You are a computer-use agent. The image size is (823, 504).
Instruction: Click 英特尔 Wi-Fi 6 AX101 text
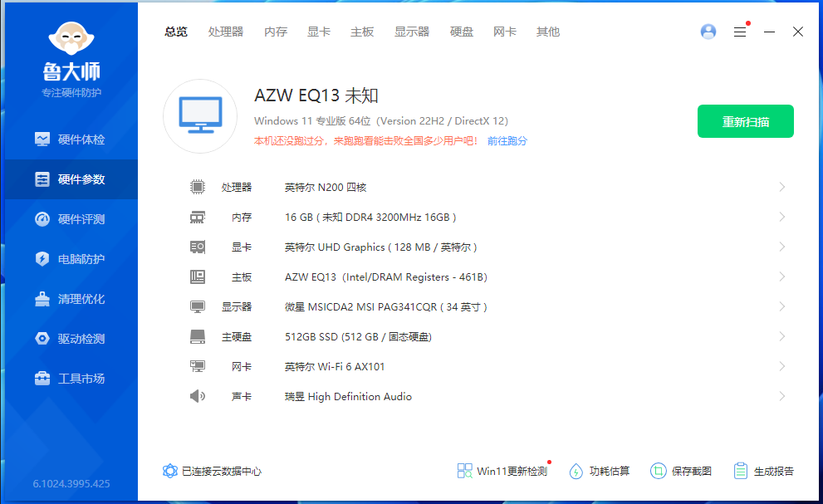[335, 367]
